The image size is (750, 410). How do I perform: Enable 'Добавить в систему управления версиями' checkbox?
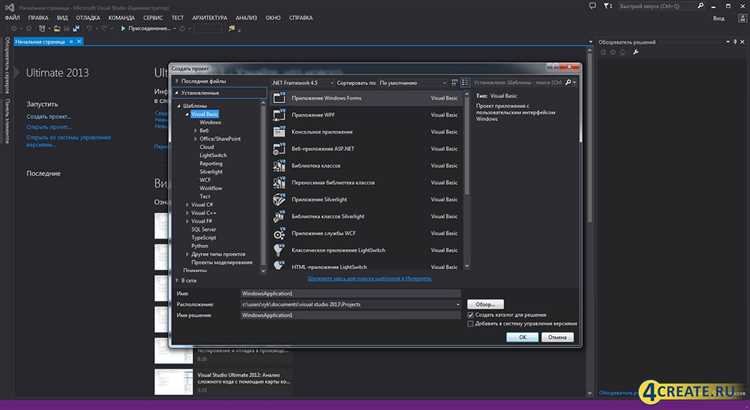coord(471,324)
